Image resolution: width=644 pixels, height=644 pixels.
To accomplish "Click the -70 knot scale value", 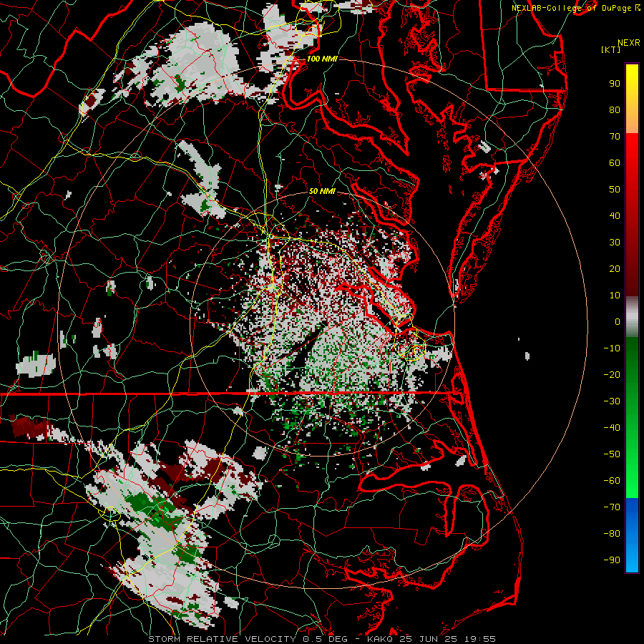I will click(x=612, y=507).
